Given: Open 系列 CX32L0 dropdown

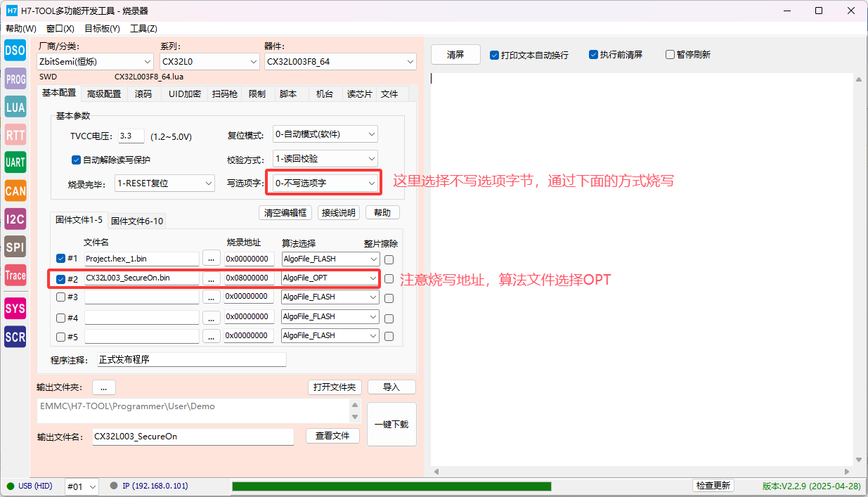Looking at the screenshot, I should [209, 62].
